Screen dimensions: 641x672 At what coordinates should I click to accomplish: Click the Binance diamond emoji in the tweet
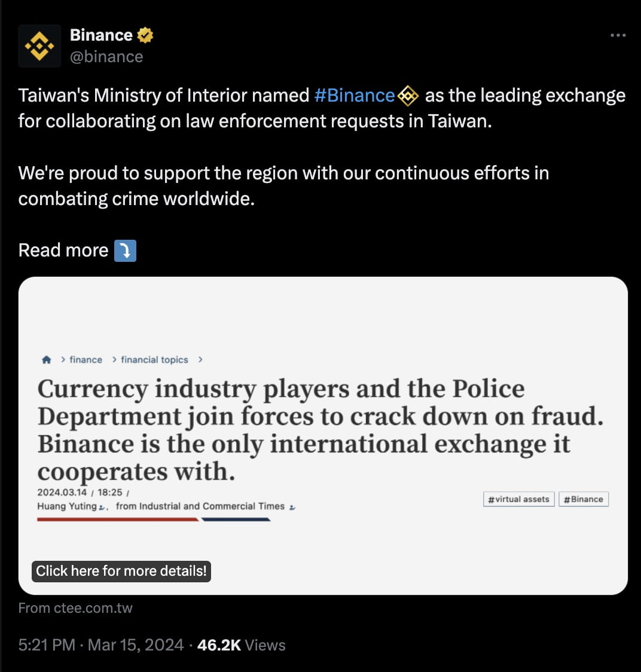point(407,95)
